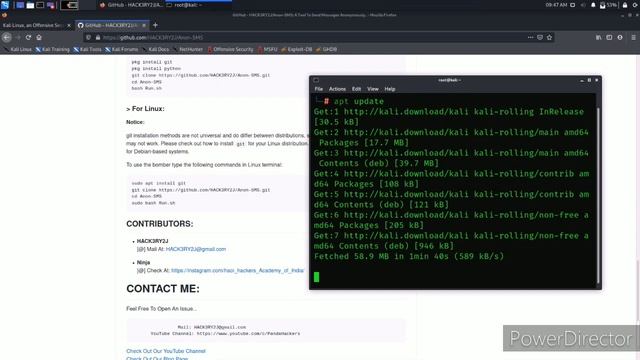The height and width of the screenshot is (360, 640).
Task: Click the tracking protection shield icon
Action: coord(89,37)
